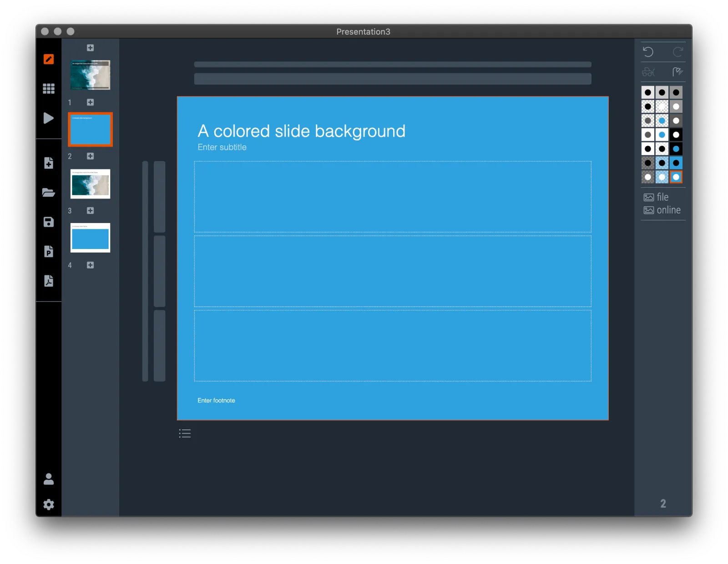The image size is (728, 564).
Task: Select the bottom dashed content box
Action: (x=393, y=346)
